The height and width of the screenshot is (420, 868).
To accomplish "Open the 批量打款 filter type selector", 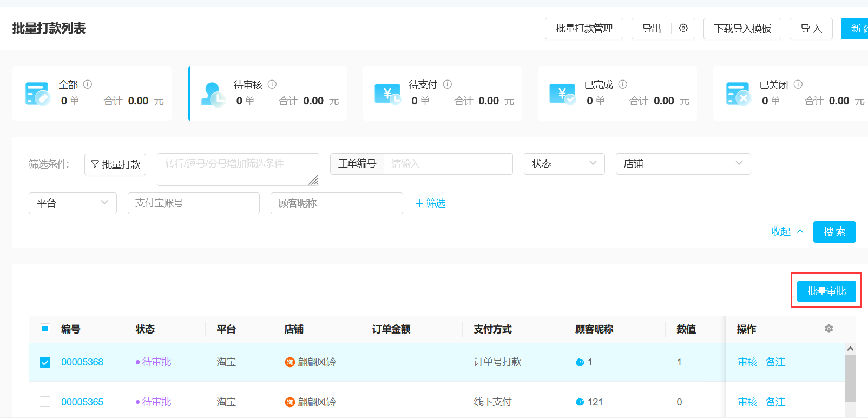I will coord(115,164).
